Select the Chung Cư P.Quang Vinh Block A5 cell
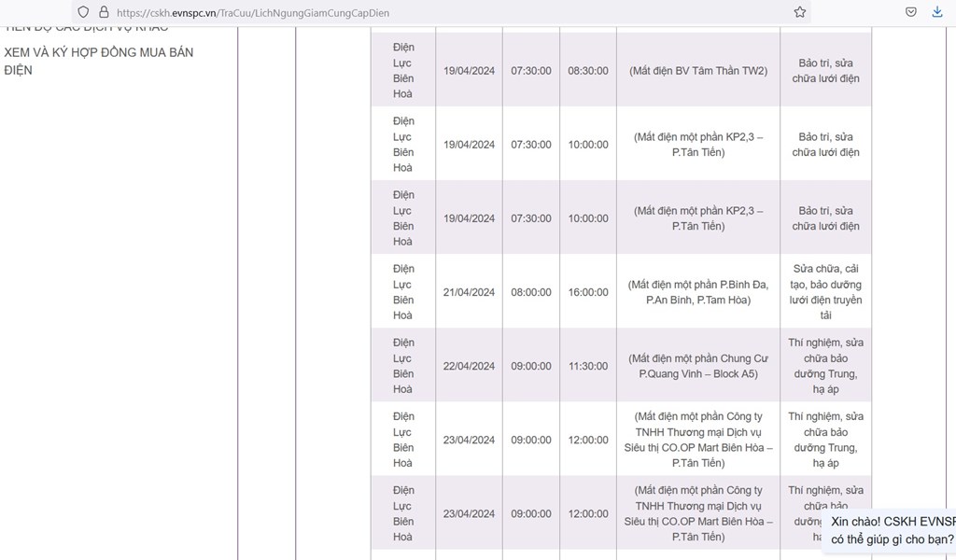The height and width of the screenshot is (560, 956). pos(698,366)
